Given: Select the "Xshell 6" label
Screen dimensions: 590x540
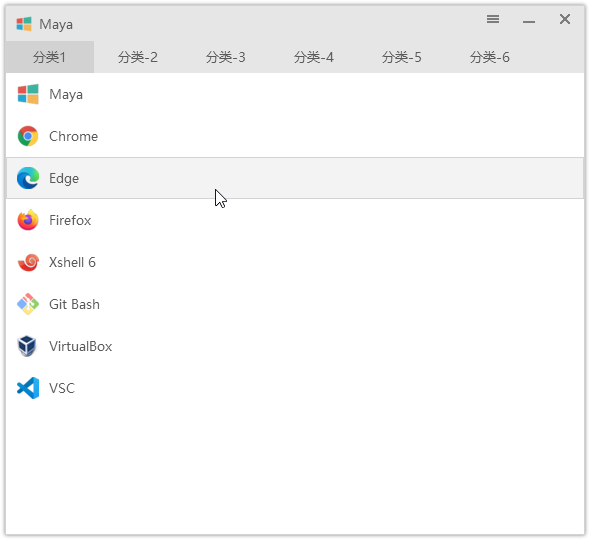Looking at the screenshot, I should [x=72, y=262].
